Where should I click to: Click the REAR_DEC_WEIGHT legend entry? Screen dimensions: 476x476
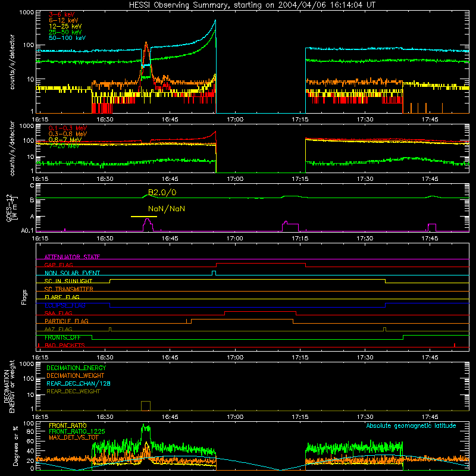[x=73, y=392]
